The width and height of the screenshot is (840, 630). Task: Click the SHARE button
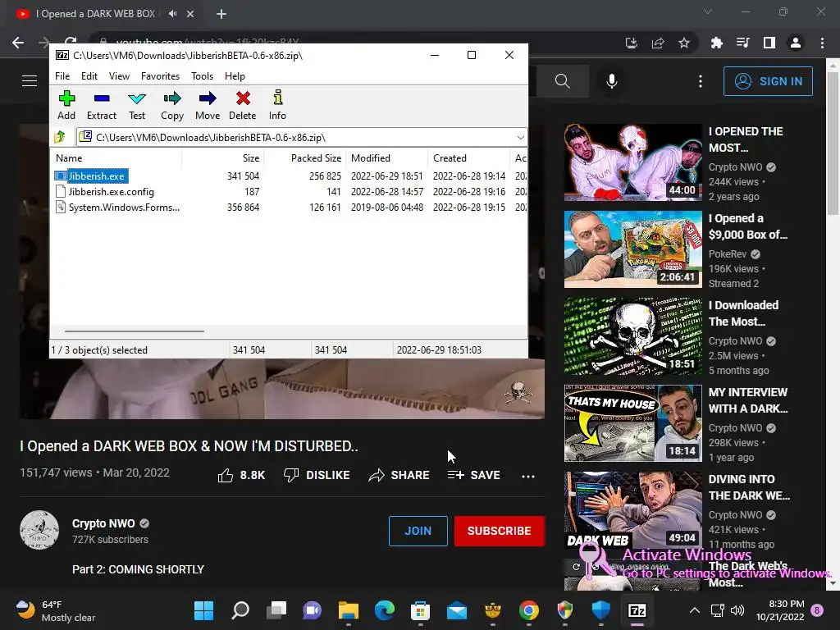point(399,475)
